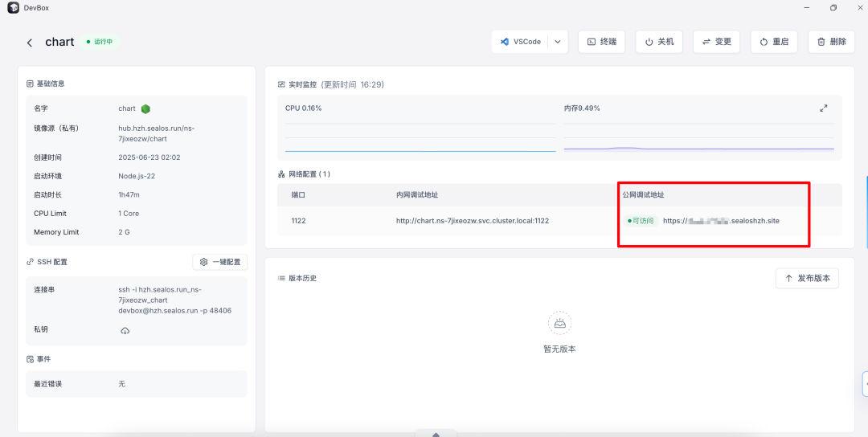Click the 发布版本 publish version button

pos(807,278)
